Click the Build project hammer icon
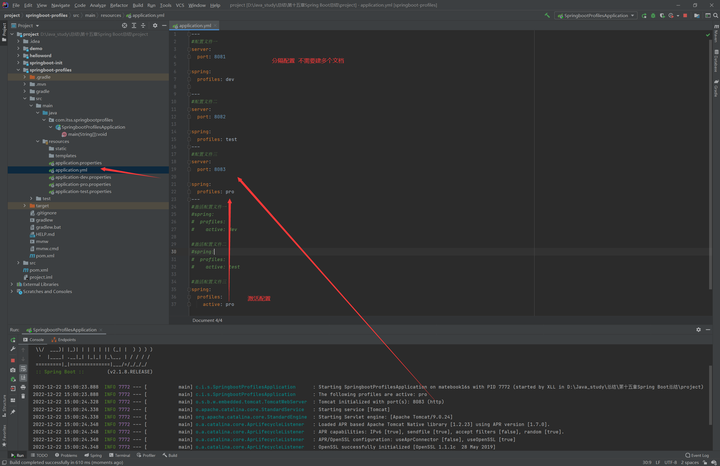720x466 pixels. (547, 15)
